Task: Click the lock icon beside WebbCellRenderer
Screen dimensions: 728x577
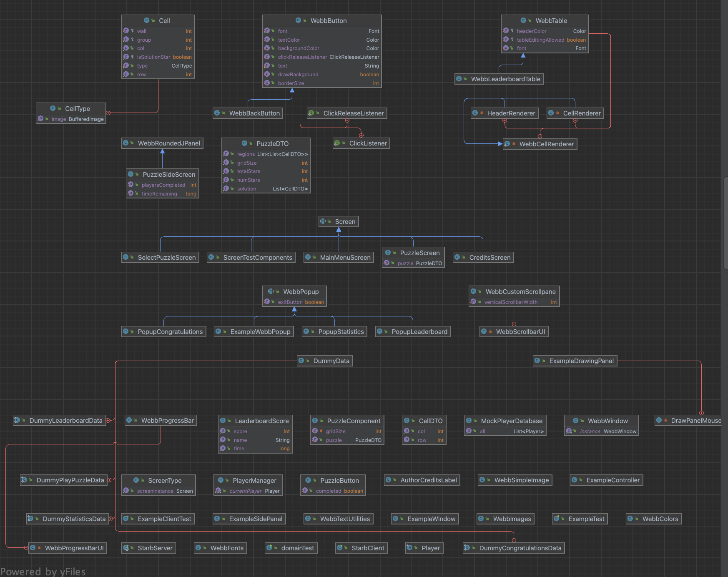Action: (514, 144)
